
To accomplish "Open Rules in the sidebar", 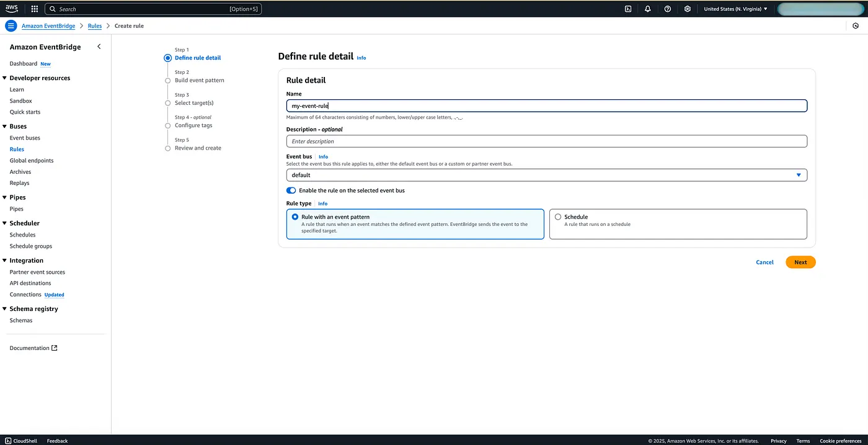I will (17, 149).
